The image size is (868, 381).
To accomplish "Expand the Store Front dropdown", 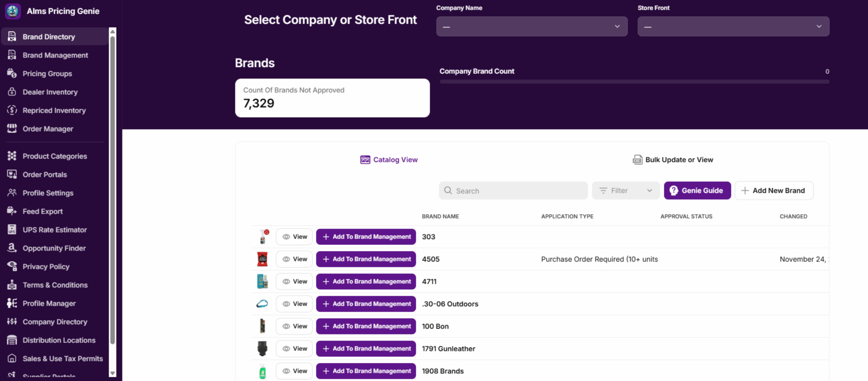I will point(733,26).
